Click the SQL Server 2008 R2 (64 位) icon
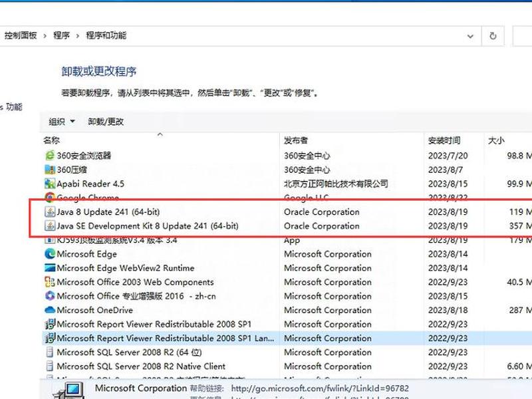Image resolution: width=532 pixels, height=399 pixels. pyautogui.click(x=50, y=352)
